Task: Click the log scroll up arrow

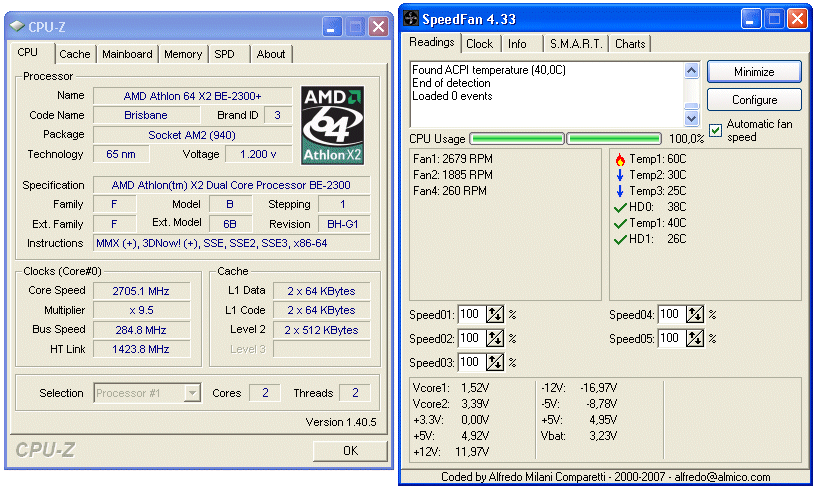Action: 691,70
